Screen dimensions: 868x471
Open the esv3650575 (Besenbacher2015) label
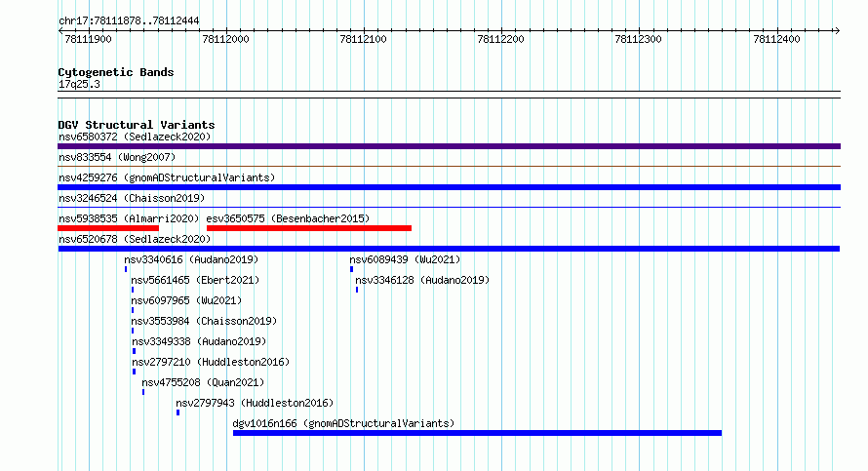click(x=288, y=218)
